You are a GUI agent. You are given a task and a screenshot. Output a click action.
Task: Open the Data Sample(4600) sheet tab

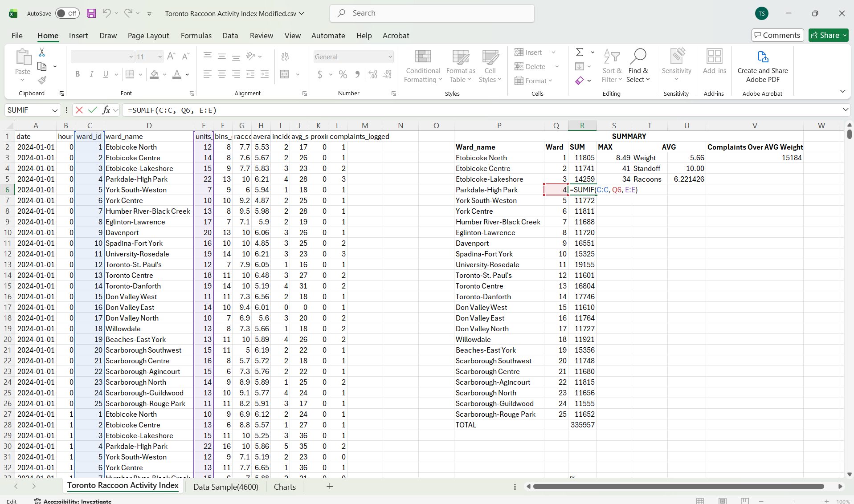tap(226, 487)
